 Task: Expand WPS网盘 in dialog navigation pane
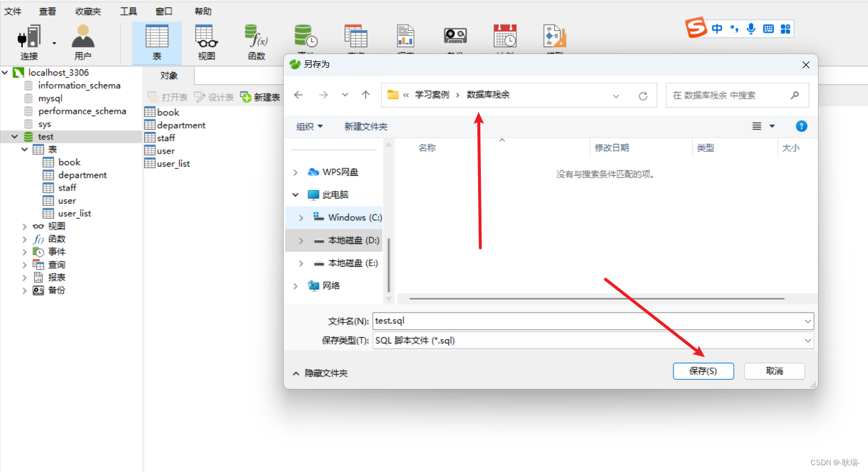point(295,172)
